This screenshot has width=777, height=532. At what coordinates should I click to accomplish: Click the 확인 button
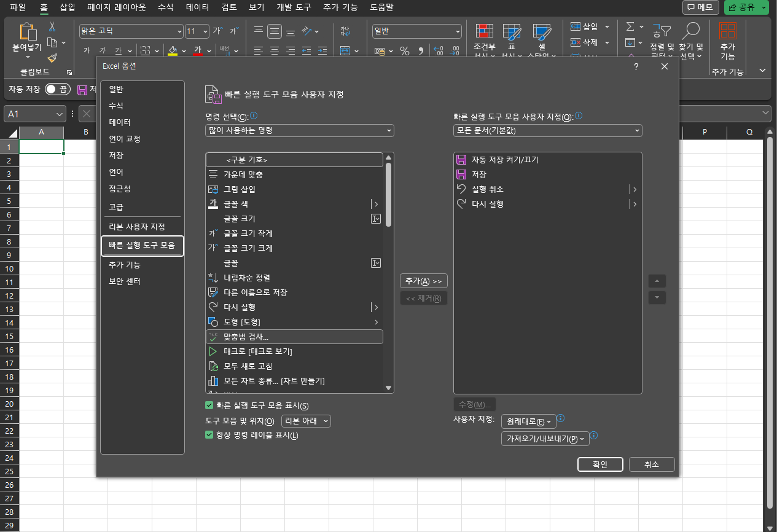tap(600, 464)
